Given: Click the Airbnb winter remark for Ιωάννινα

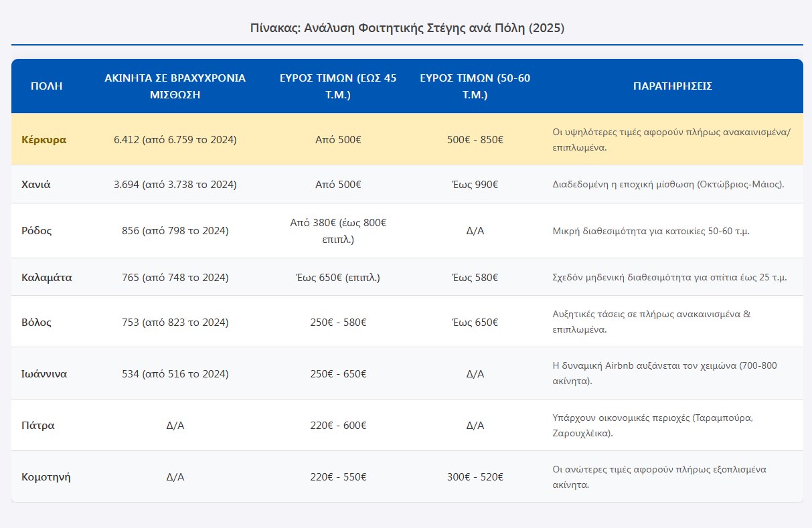Looking at the screenshot, I should 664,373.
